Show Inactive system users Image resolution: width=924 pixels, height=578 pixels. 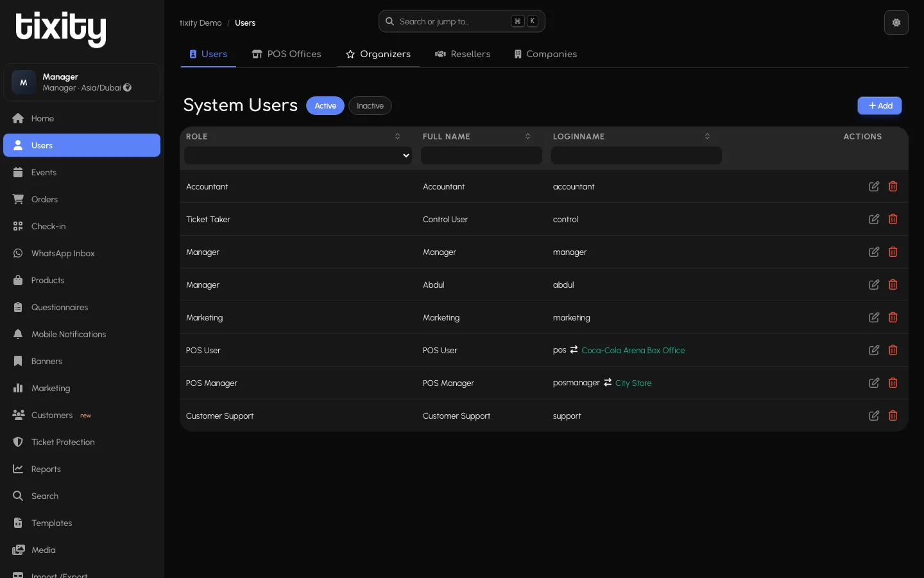click(x=370, y=106)
